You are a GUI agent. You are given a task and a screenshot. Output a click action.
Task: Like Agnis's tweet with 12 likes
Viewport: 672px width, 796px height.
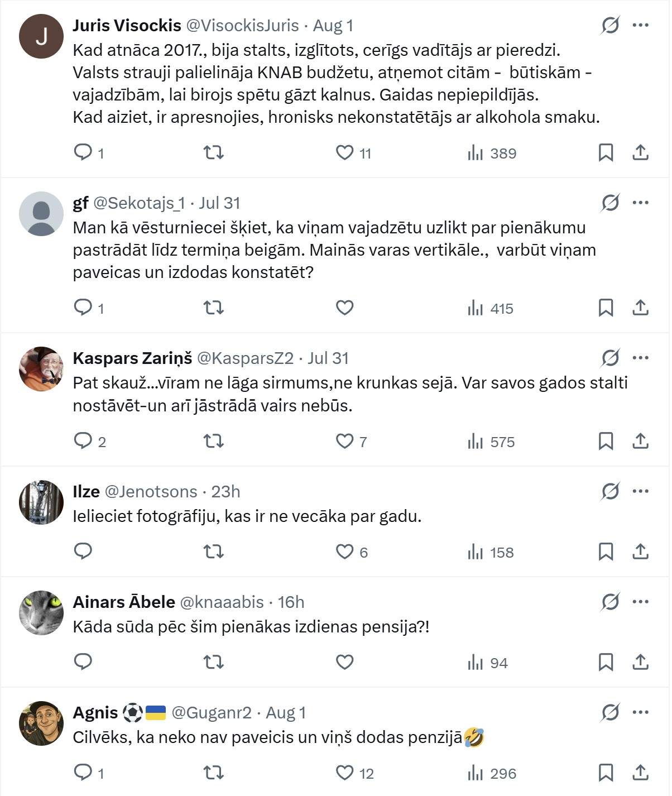pos(354,773)
